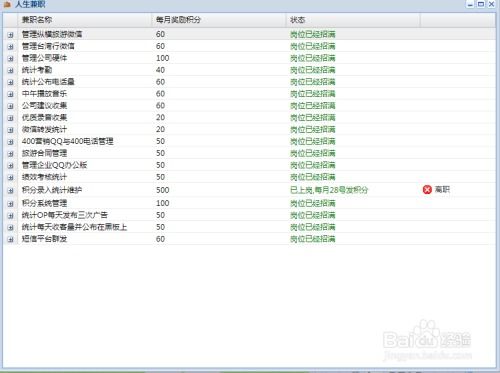500x373 pixels.
Task: Expand the 管理台湾行微信 row
Action: (10, 47)
